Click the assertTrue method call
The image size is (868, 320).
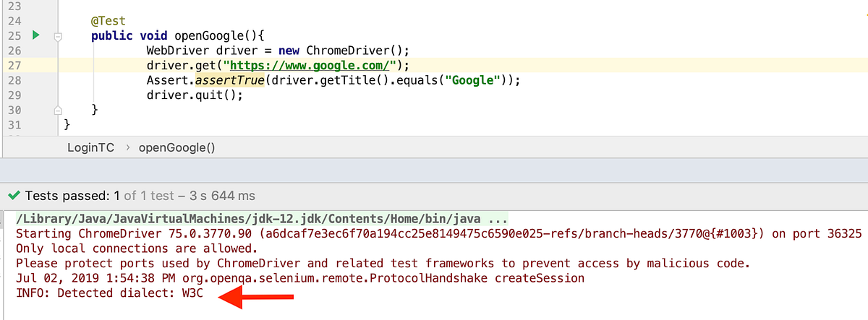[229, 79]
